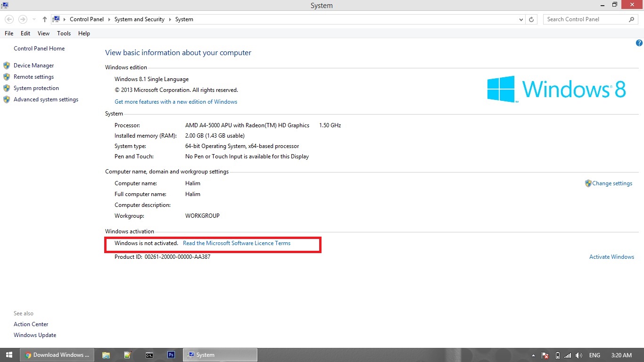
Task: Open System protection settings
Action: click(36, 88)
